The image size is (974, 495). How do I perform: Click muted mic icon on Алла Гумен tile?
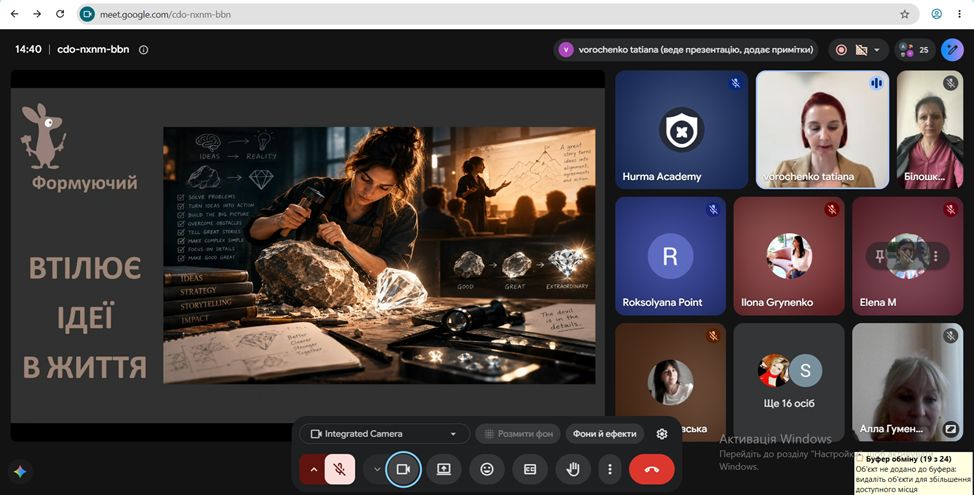point(950,336)
